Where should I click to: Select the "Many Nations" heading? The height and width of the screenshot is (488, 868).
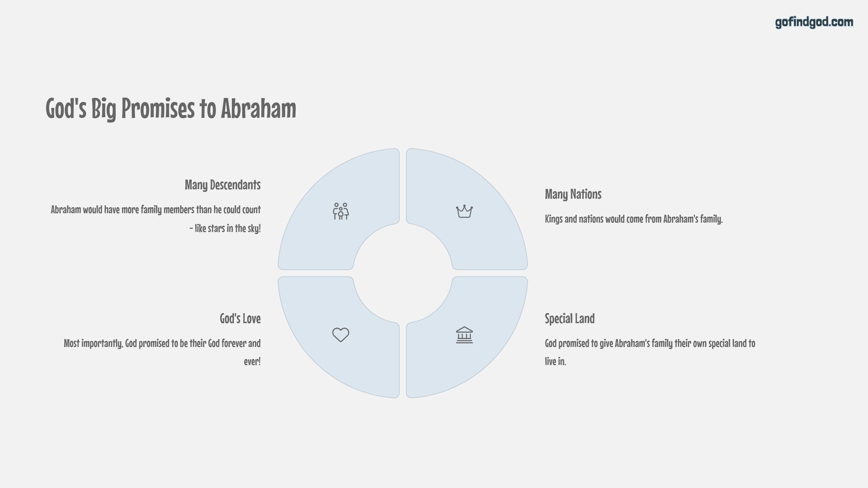click(x=573, y=194)
